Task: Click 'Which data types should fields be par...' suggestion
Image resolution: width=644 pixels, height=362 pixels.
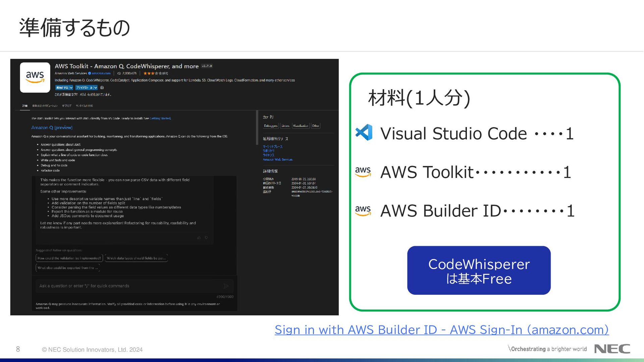Action: [136, 258]
